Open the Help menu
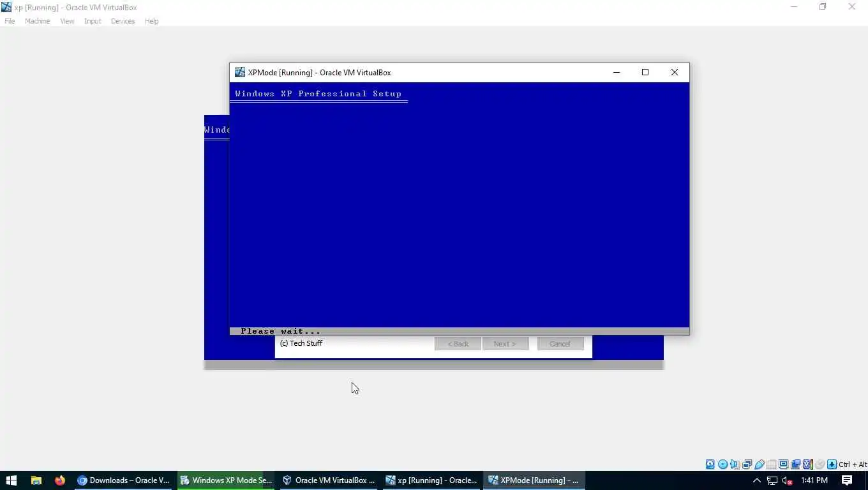The height and width of the screenshot is (490, 868). coord(151,21)
